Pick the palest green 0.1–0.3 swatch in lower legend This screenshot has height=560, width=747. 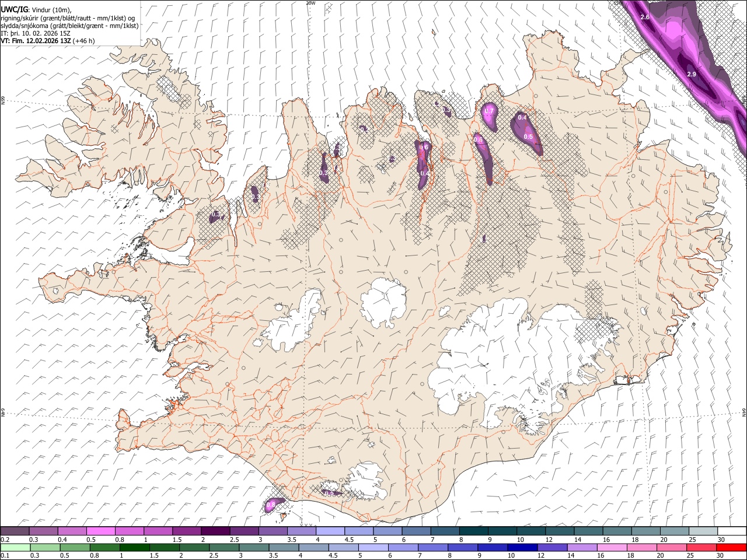tap(15, 547)
